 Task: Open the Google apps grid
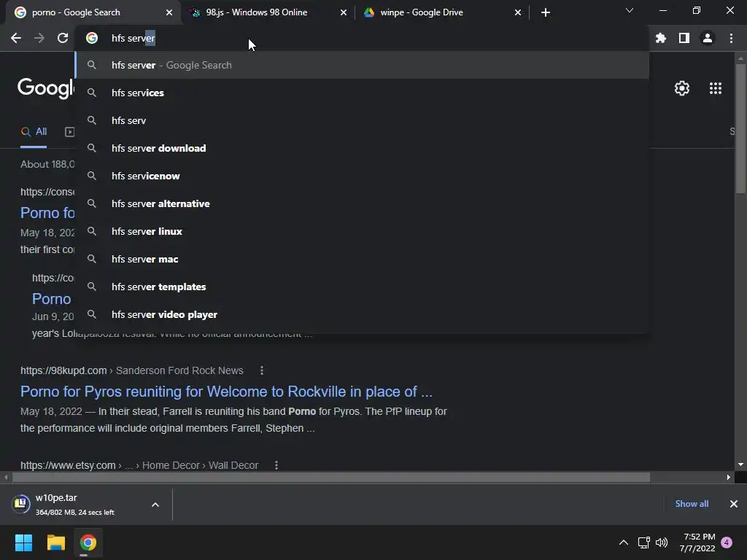[716, 88]
